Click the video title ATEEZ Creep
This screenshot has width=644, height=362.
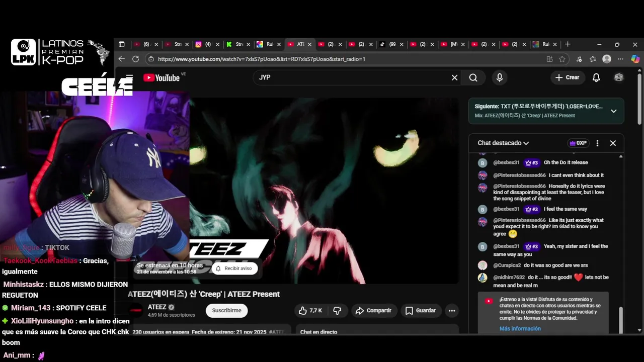point(204,294)
